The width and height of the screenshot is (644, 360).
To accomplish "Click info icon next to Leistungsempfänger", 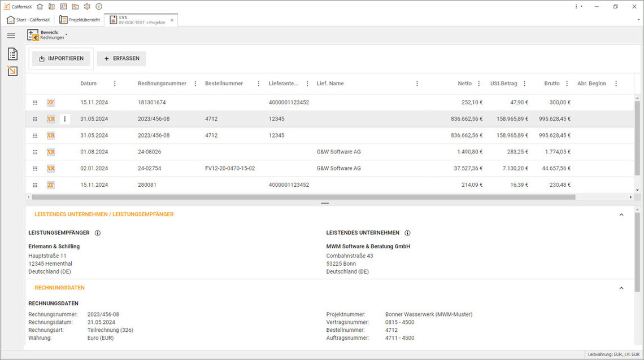I will coord(98,233).
